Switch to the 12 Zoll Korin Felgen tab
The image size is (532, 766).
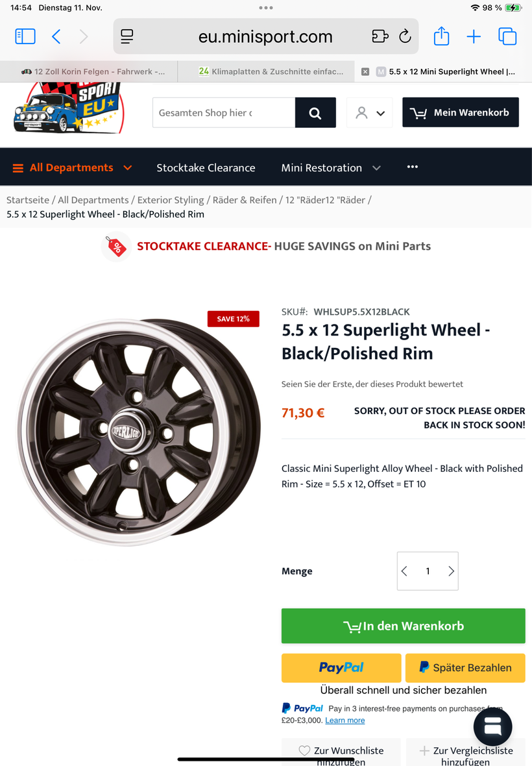click(x=93, y=72)
